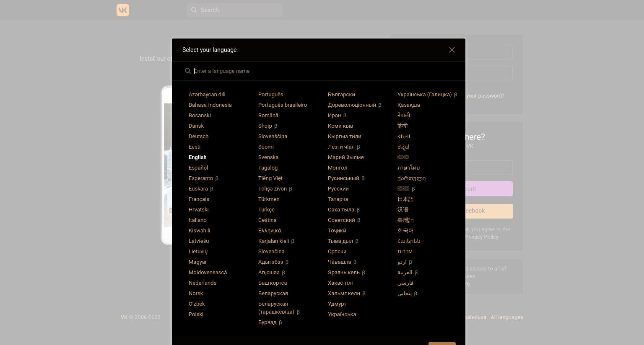
Task: Choose Kiswahili language
Action: [200, 231]
